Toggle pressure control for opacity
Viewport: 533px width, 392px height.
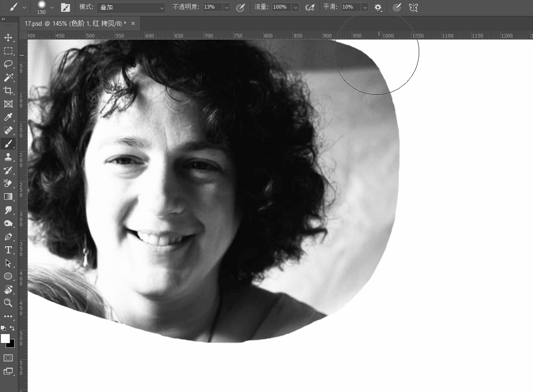[x=240, y=7]
